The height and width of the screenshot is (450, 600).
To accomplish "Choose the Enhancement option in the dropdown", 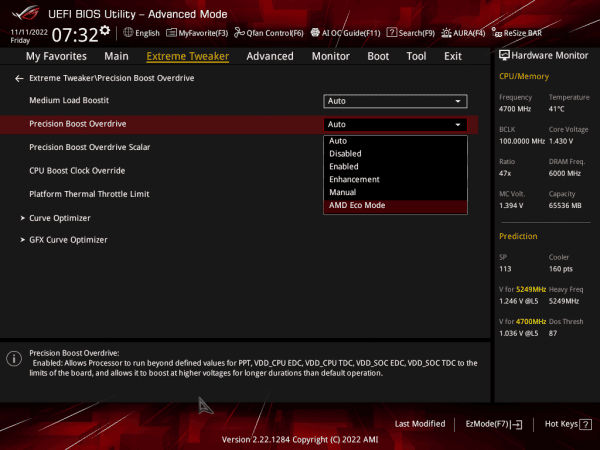I will point(354,179).
